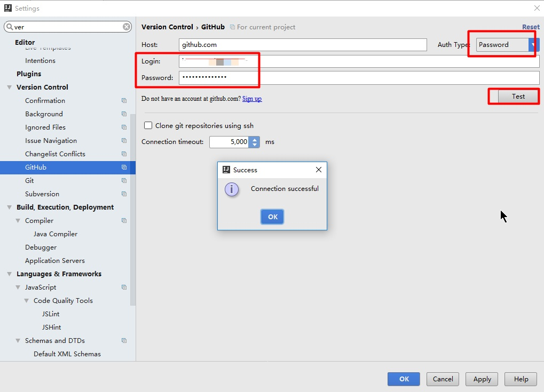Click the connection timeout value field
This screenshot has width=544, height=392.
coord(230,142)
